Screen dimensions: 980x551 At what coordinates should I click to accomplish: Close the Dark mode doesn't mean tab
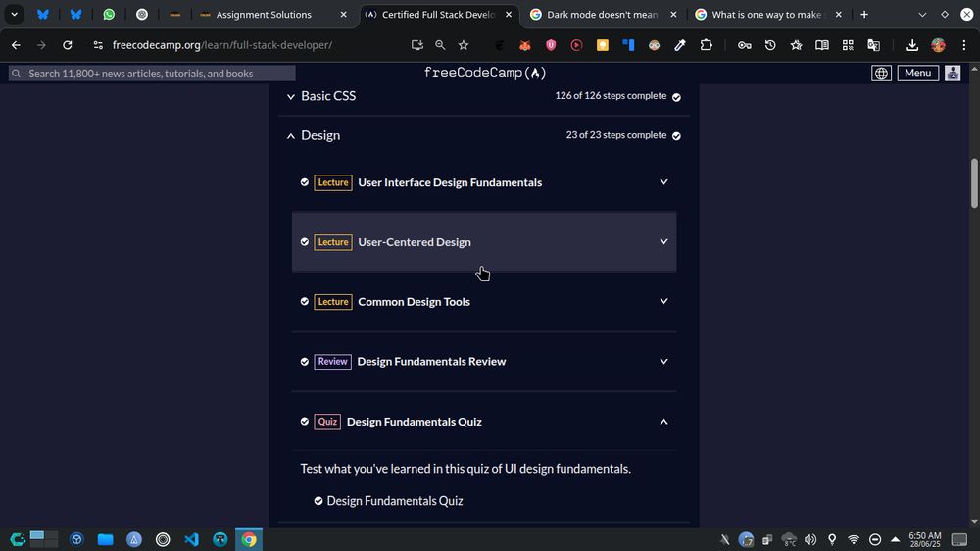[673, 14]
